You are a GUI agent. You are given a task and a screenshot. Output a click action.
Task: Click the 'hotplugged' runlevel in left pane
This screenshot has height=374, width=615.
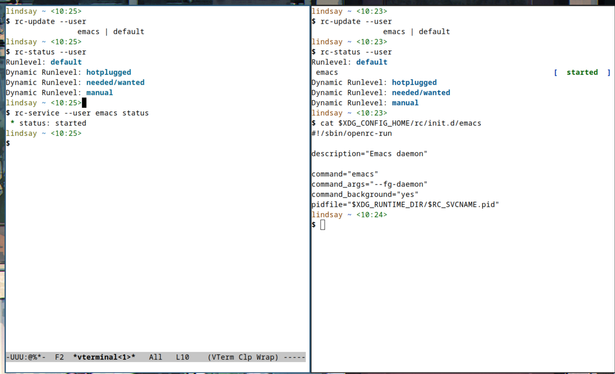coord(109,72)
